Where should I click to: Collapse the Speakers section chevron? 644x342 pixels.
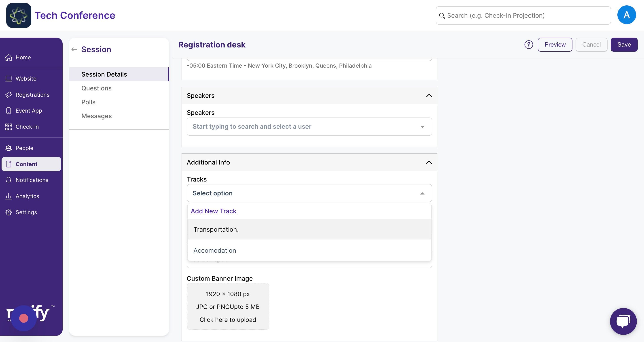[x=429, y=96]
